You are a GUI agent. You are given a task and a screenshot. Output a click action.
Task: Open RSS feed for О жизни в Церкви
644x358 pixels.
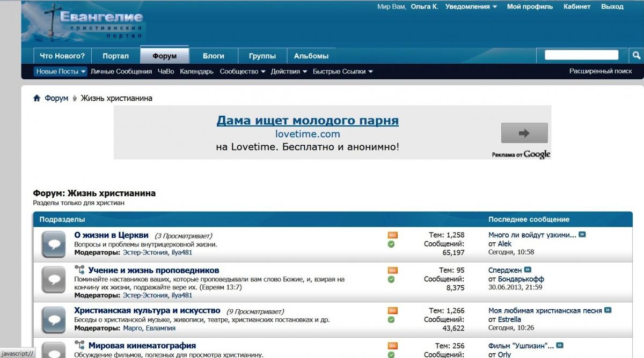tap(392, 235)
